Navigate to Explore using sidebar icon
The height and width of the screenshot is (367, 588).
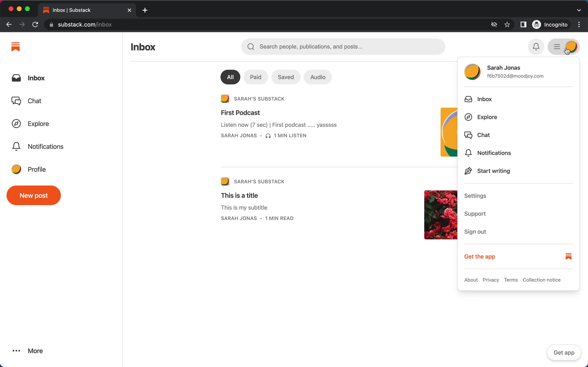16,124
